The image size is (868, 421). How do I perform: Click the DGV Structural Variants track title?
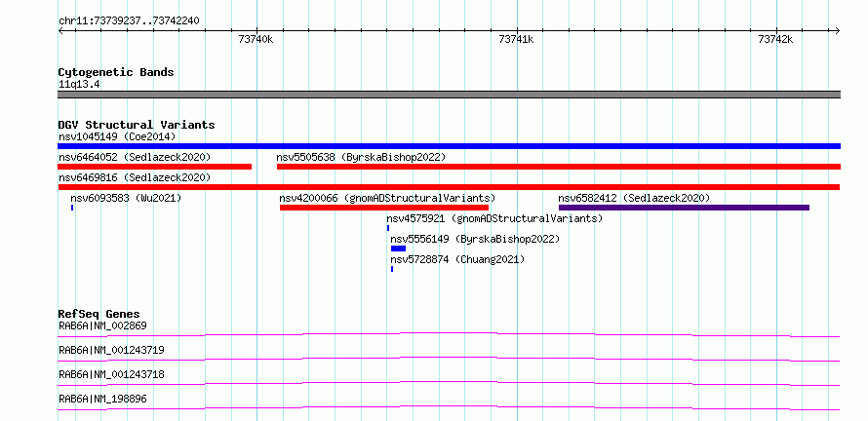(137, 125)
